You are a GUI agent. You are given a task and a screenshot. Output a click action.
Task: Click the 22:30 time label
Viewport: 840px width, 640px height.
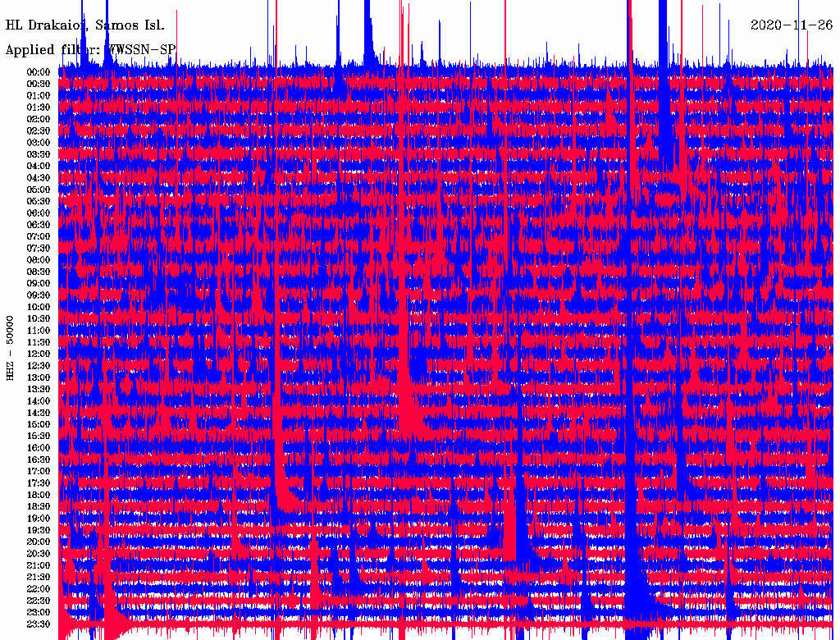point(39,601)
